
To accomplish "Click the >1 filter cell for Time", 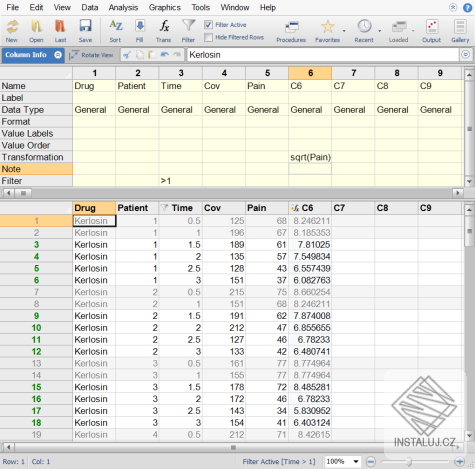I will 180,181.
